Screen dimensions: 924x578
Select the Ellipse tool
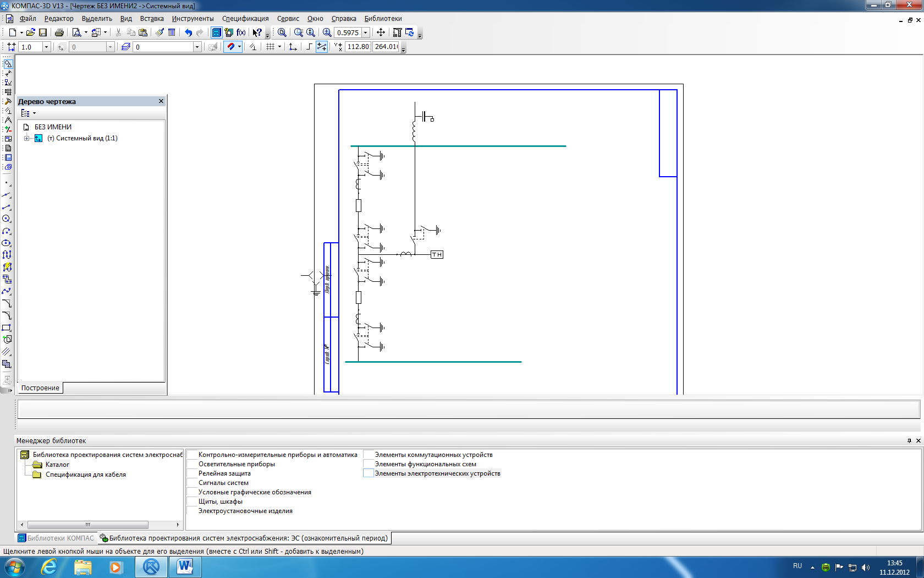click(7, 243)
